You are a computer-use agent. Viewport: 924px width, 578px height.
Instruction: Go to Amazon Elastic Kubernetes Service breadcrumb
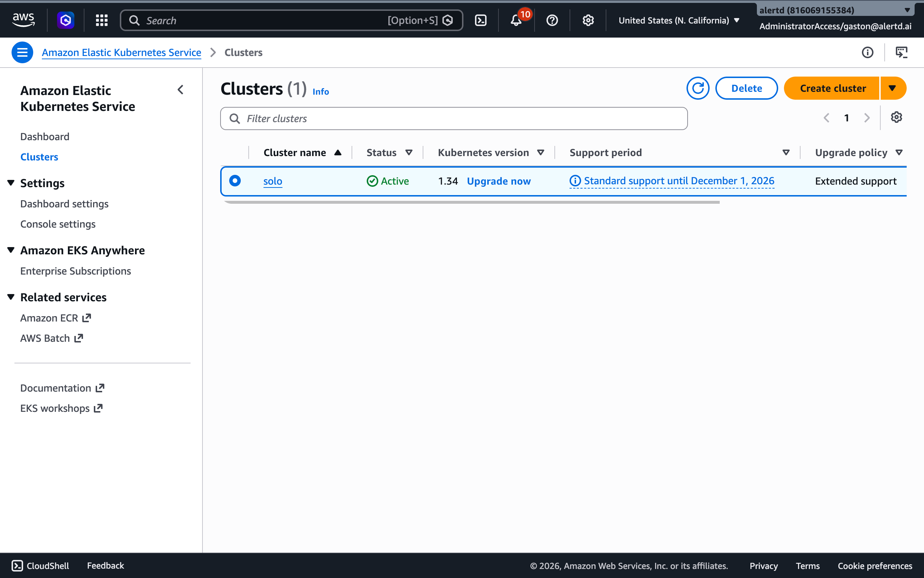click(x=121, y=52)
